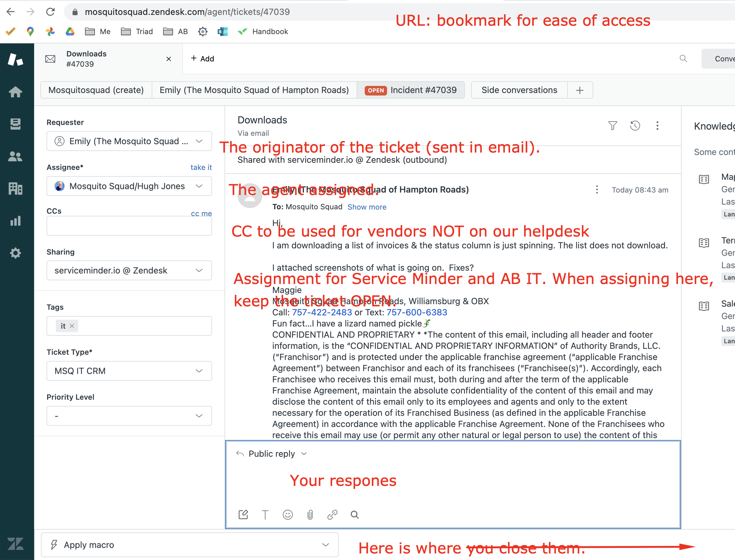The width and height of the screenshot is (735, 560).
Task: Remove the "it" tag
Action: pyautogui.click(x=72, y=326)
